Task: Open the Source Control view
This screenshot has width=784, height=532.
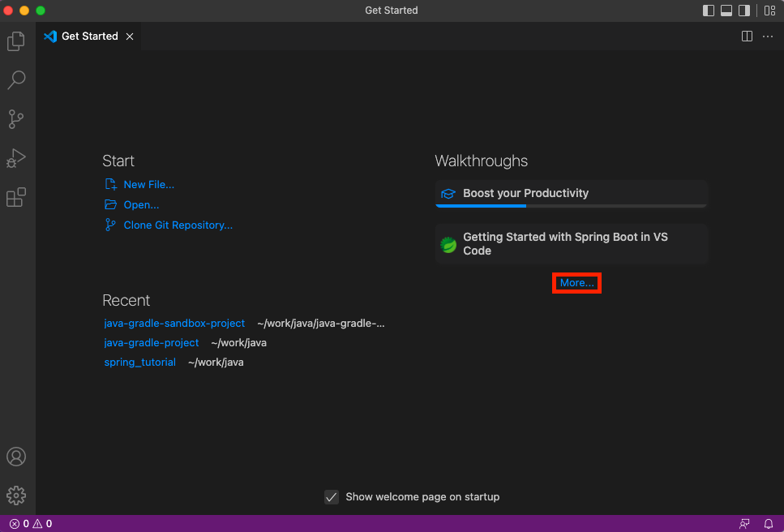Action: pyautogui.click(x=16, y=119)
